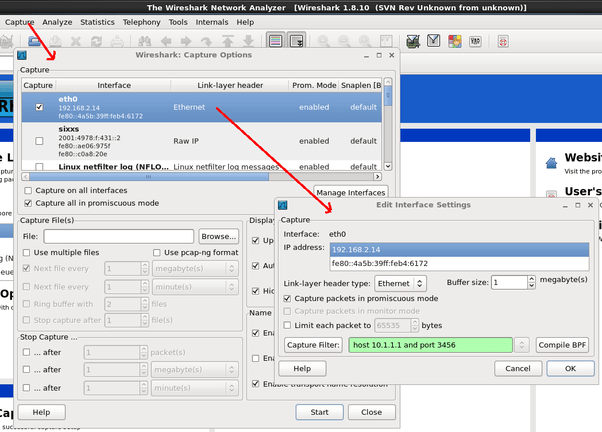Click the Open capture file toolbar icon
This screenshot has height=432, width=602.
(35, 41)
